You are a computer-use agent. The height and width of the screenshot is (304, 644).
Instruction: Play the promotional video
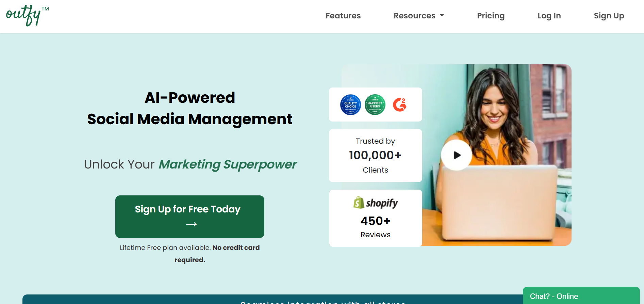(456, 155)
